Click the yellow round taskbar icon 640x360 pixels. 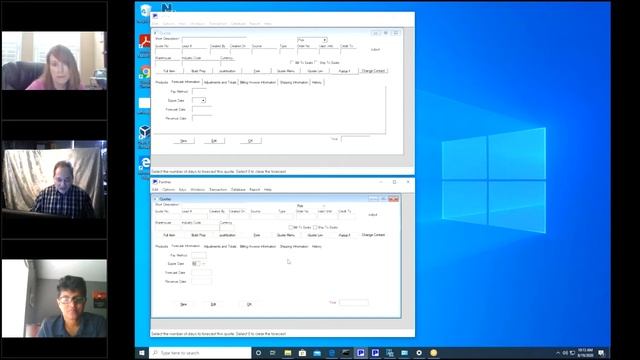click(x=433, y=353)
